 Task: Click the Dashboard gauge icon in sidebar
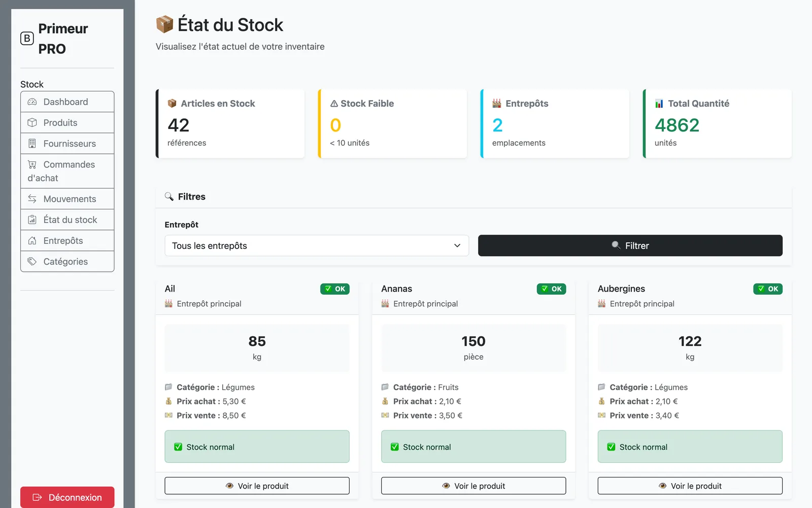coord(32,102)
